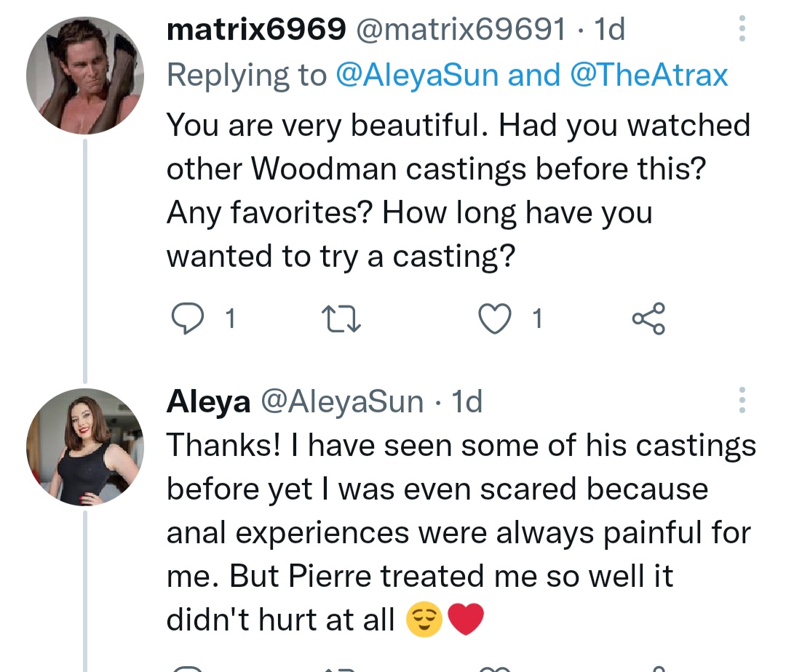This screenshot has height=672, width=786.
Task: Click Aleya's bold display name
Action: tap(208, 401)
